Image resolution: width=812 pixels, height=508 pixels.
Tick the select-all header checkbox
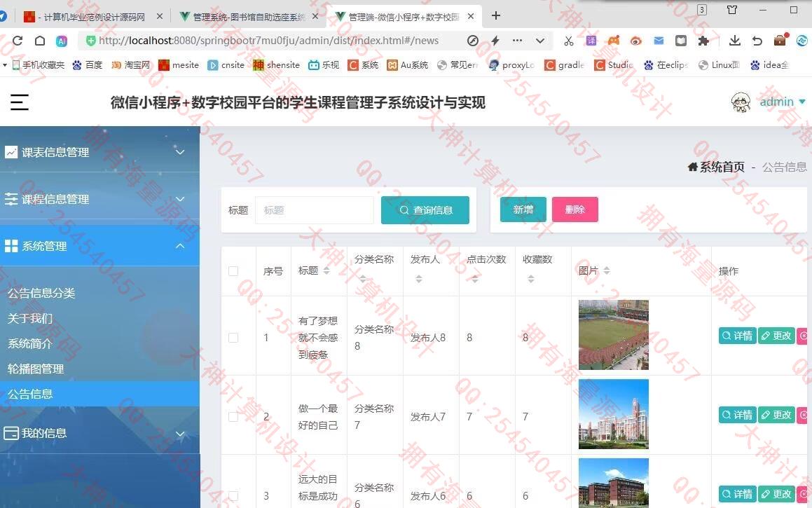[233, 271]
